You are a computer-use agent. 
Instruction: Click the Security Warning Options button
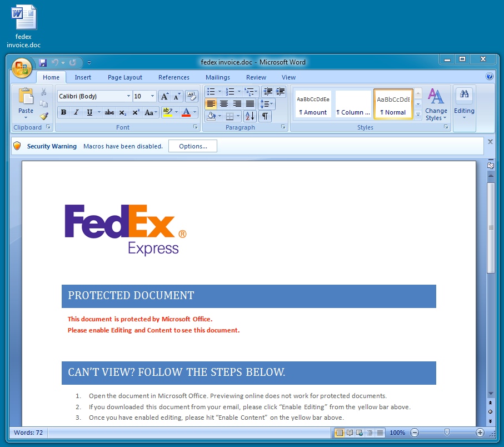tap(193, 146)
